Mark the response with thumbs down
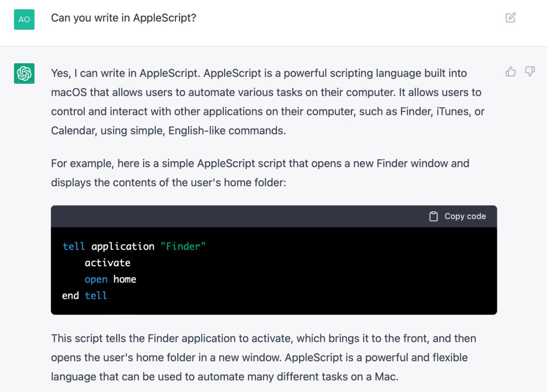This screenshot has height=392, width=547. 530,72
